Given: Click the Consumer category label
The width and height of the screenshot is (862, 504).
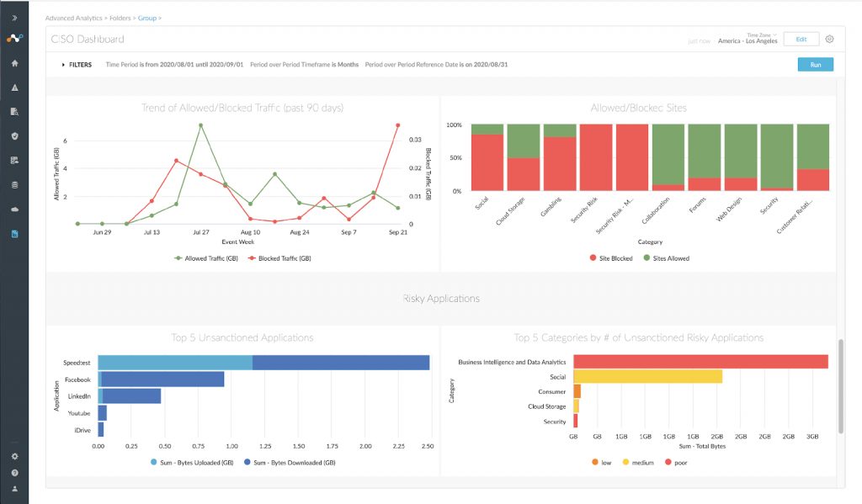Looking at the screenshot, I should (552, 392).
